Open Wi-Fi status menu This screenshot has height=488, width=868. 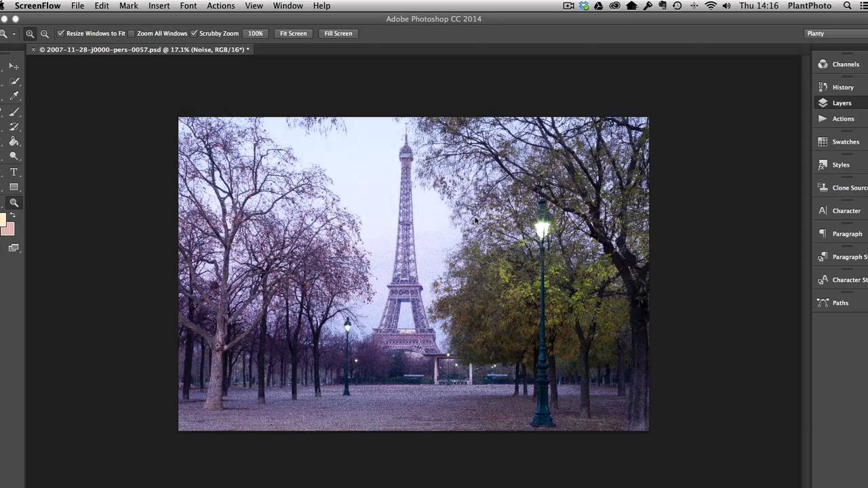tap(711, 5)
